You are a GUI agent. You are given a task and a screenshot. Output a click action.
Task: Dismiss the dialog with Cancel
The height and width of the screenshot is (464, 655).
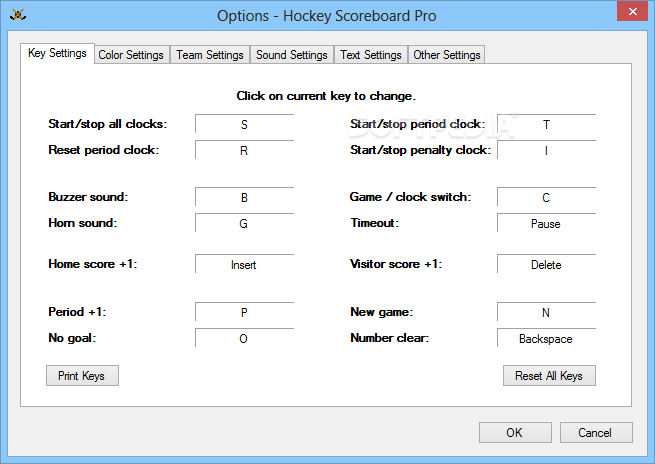(x=596, y=432)
